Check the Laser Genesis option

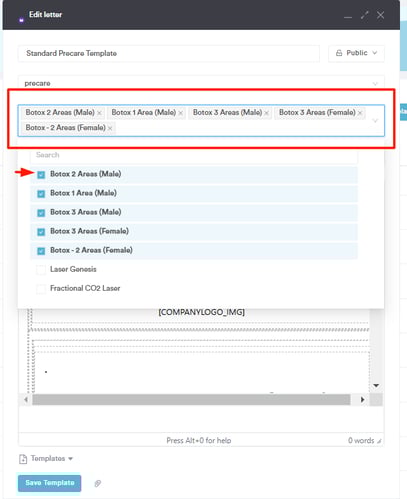point(41,269)
